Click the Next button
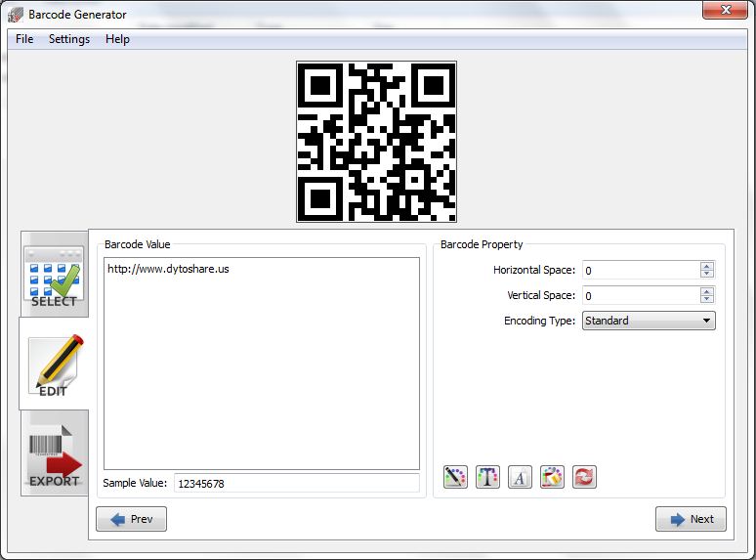Screen dimensions: 756x560 pyautogui.click(x=691, y=519)
